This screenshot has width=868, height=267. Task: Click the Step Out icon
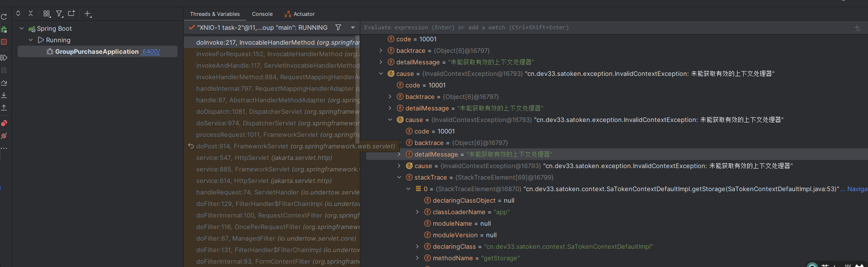click(4, 108)
